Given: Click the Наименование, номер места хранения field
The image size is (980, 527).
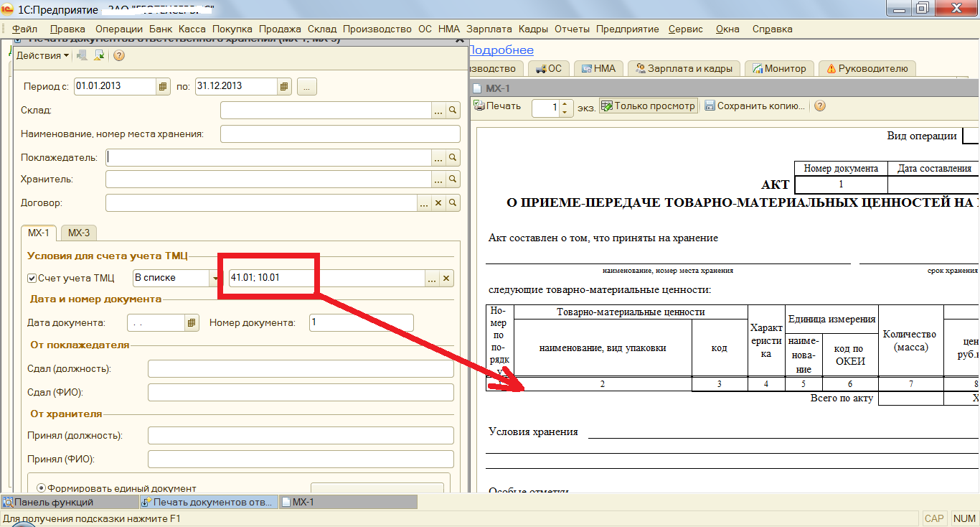Looking at the screenshot, I should 340,134.
